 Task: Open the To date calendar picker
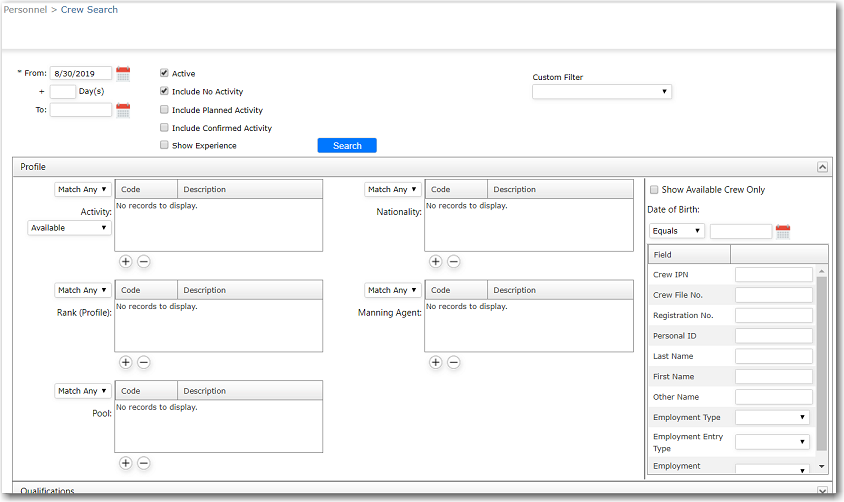click(123, 111)
